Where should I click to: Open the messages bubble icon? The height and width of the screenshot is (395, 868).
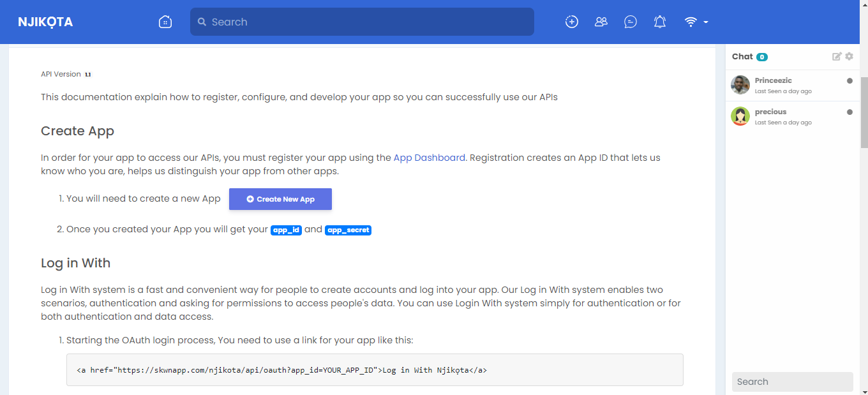point(631,22)
